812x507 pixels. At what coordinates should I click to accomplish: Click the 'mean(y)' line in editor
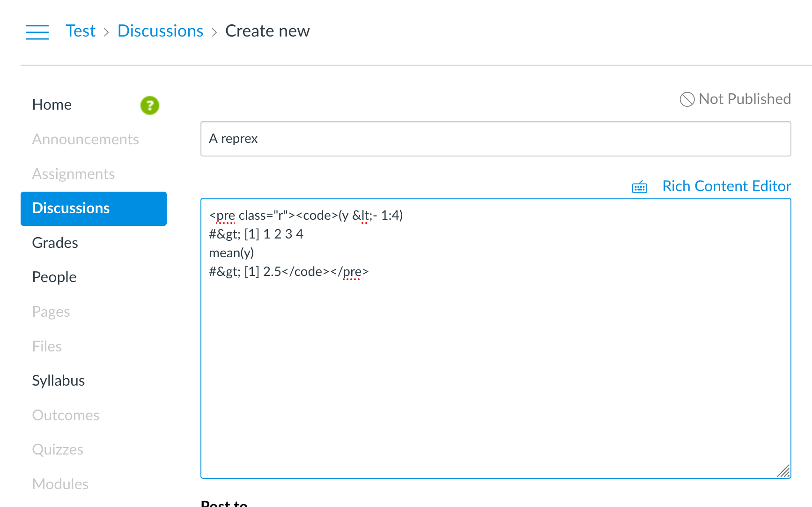pos(231,253)
